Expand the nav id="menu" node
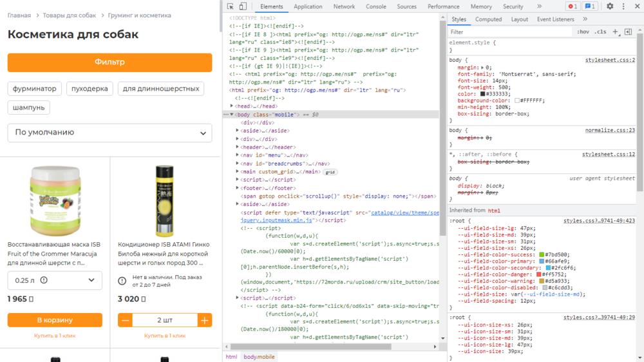This screenshot has width=644, height=362. click(238, 155)
